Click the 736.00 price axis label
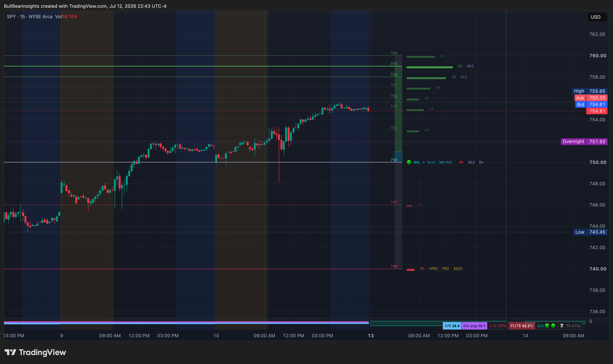Image resolution: width=613 pixels, height=364 pixels. (597, 311)
